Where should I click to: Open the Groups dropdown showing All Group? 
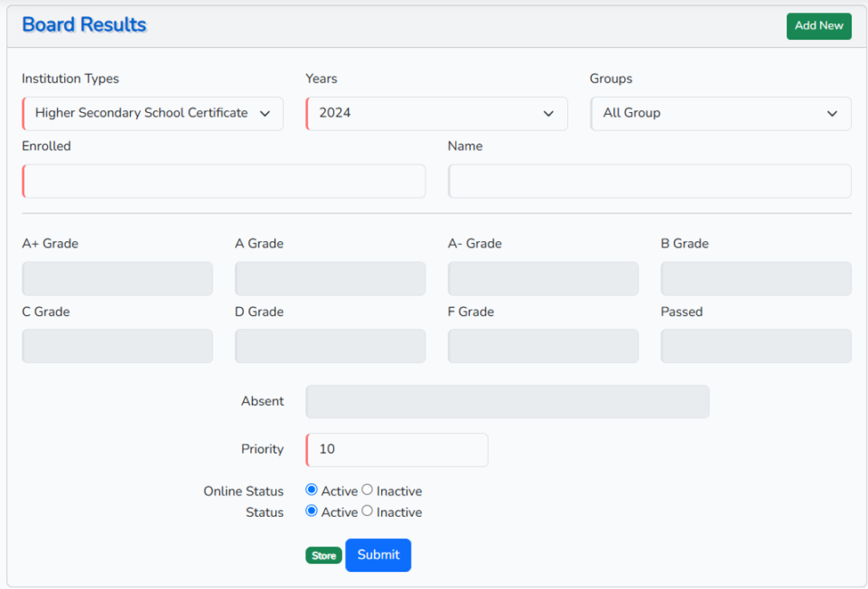[x=720, y=114]
